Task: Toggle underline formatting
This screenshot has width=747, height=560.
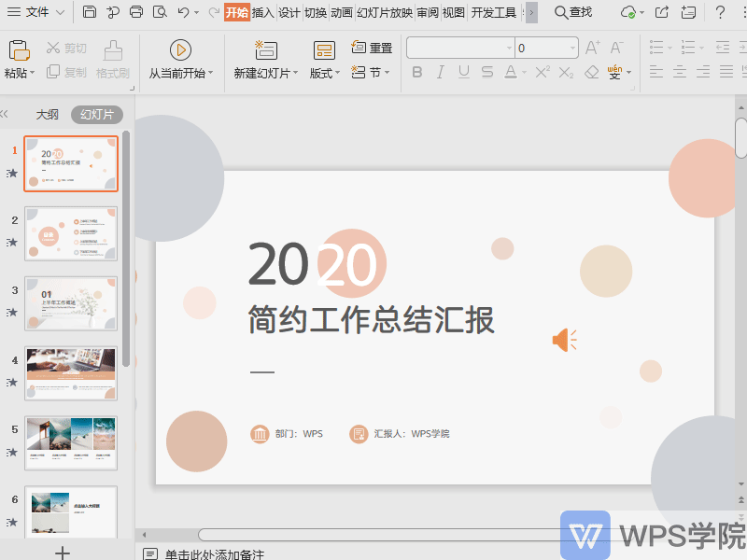Action: [464, 72]
